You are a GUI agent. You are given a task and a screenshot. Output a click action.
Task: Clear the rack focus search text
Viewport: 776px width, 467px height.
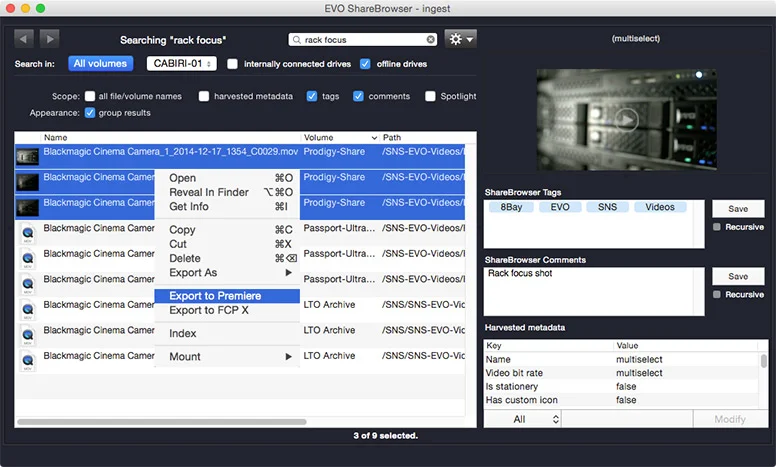point(431,40)
